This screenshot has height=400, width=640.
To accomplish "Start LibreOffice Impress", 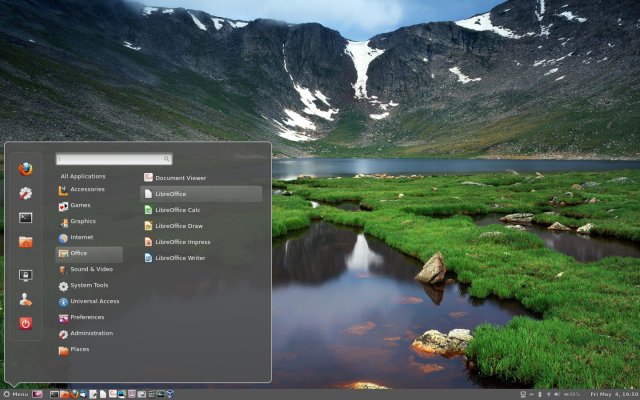I will 182,242.
